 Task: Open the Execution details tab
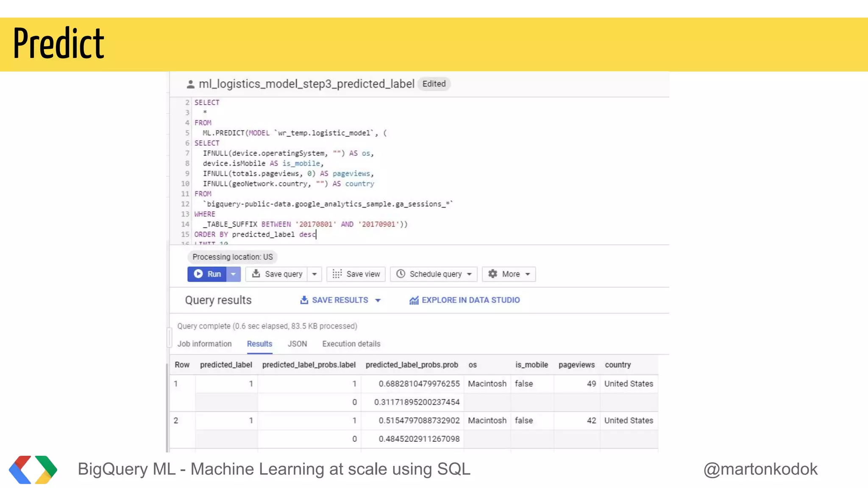pos(351,344)
